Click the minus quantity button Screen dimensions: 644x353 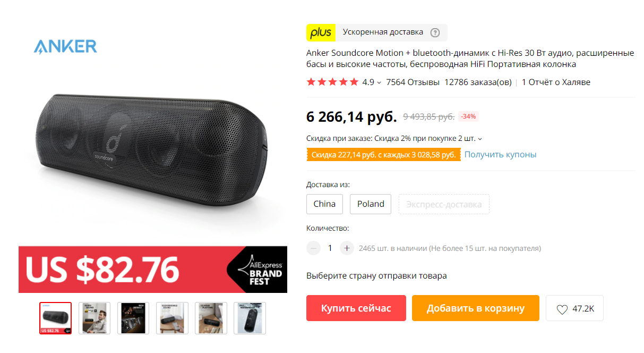tap(314, 248)
